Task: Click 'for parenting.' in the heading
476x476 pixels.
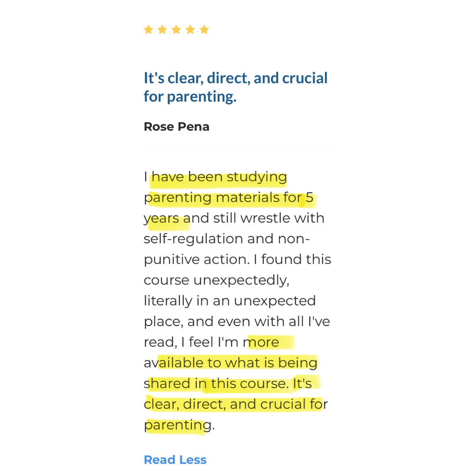Action: click(190, 97)
